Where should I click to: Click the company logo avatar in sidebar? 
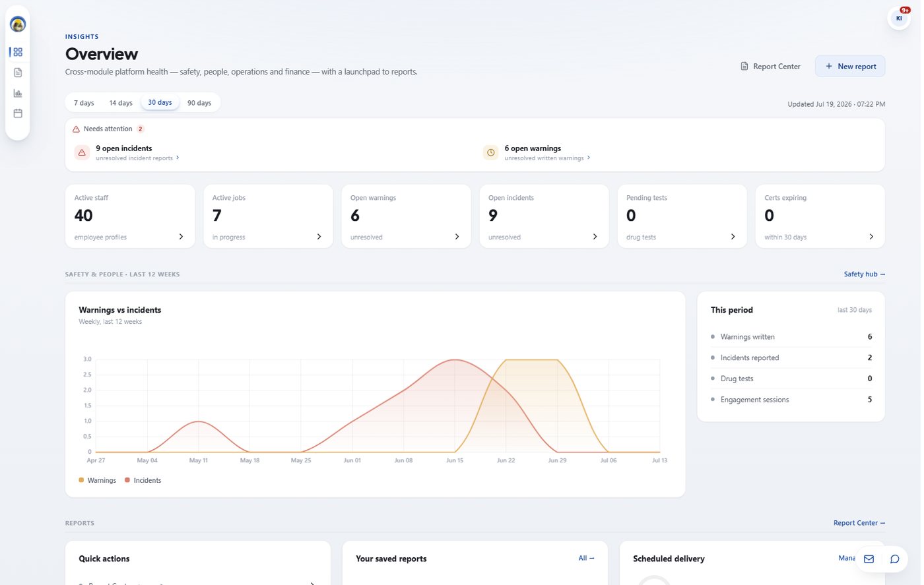pos(18,24)
